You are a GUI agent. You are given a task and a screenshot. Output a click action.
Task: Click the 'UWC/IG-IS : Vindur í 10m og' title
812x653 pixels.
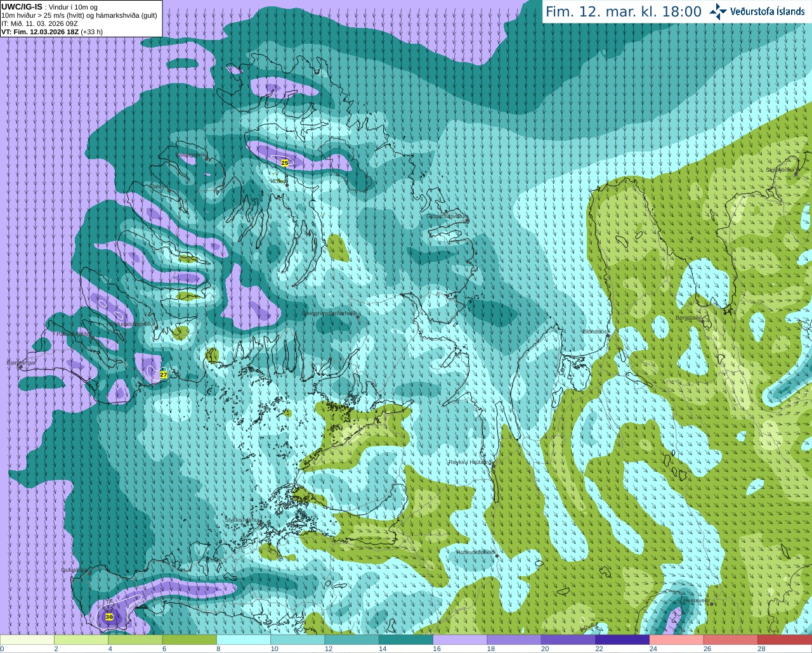tap(49, 7)
